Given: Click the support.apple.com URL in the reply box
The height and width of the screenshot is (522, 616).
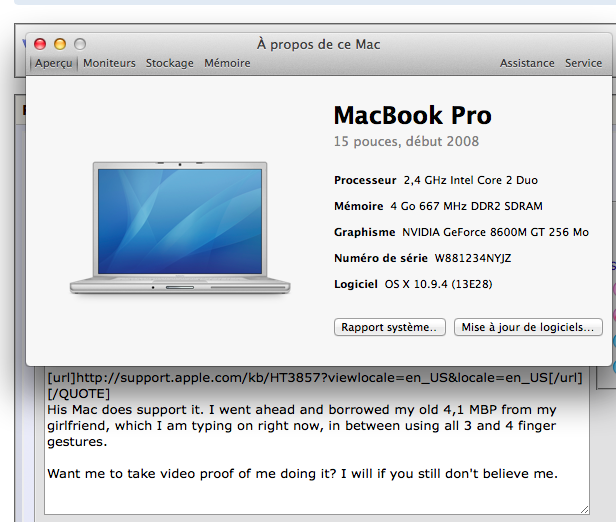Looking at the screenshot, I should (x=315, y=378).
